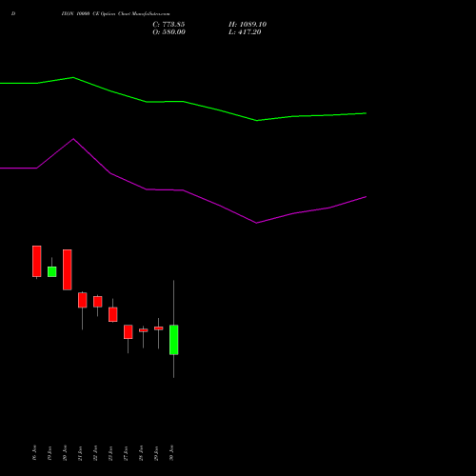Select the date label starting with 23
The width and height of the screenshot is (476, 476).
point(110,453)
